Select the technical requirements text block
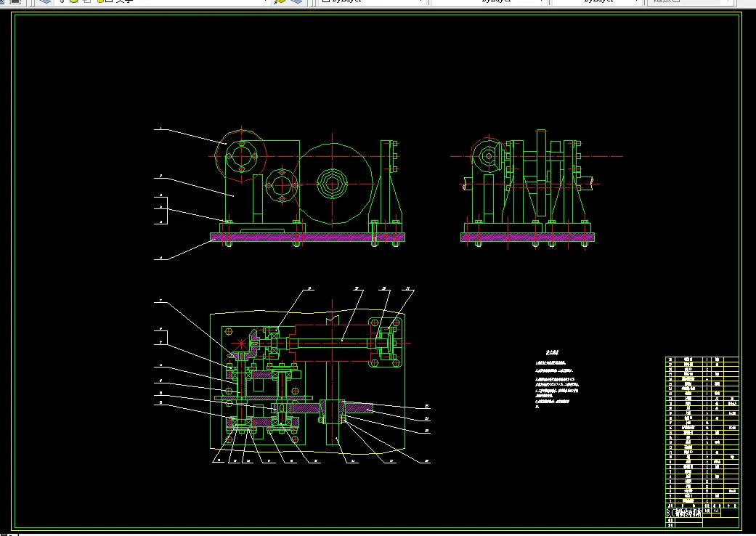756x536 pixels. pyautogui.click(x=557, y=380)
